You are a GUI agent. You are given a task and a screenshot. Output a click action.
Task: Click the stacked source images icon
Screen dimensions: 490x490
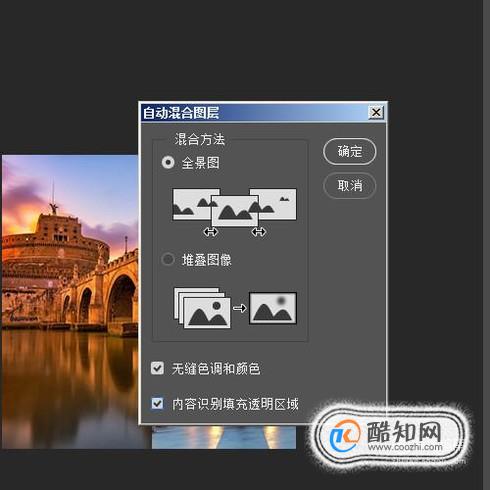(202, 308)
